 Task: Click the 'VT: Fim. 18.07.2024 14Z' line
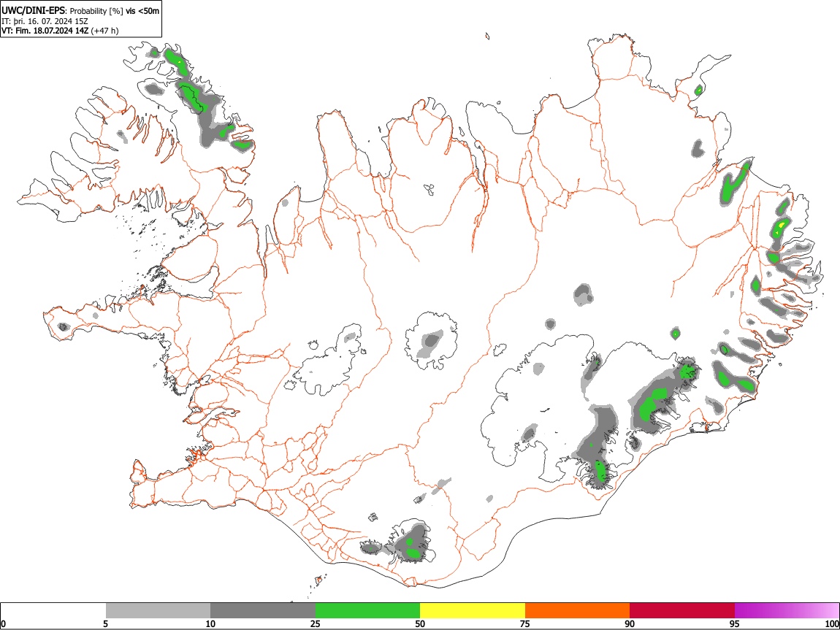tap(45, 31)
